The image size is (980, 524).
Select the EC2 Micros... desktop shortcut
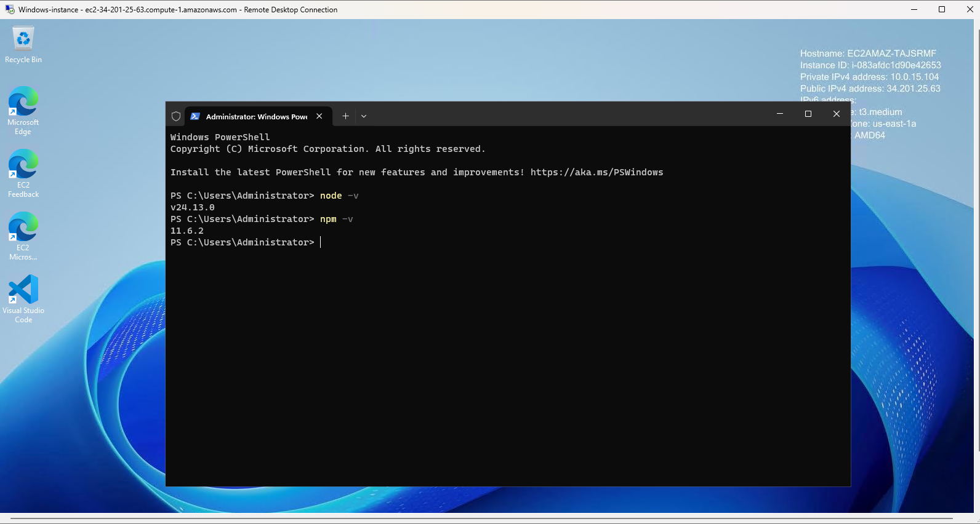(x=23, y=236)
